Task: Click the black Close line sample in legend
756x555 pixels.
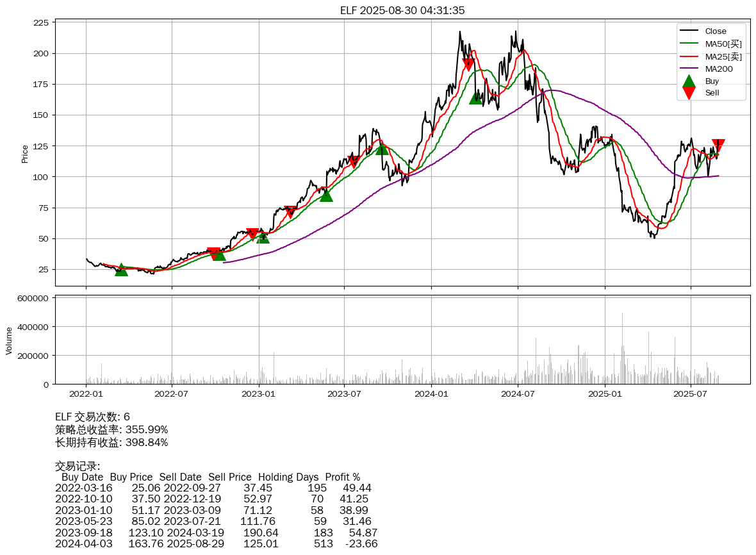Action: [689, 31]
